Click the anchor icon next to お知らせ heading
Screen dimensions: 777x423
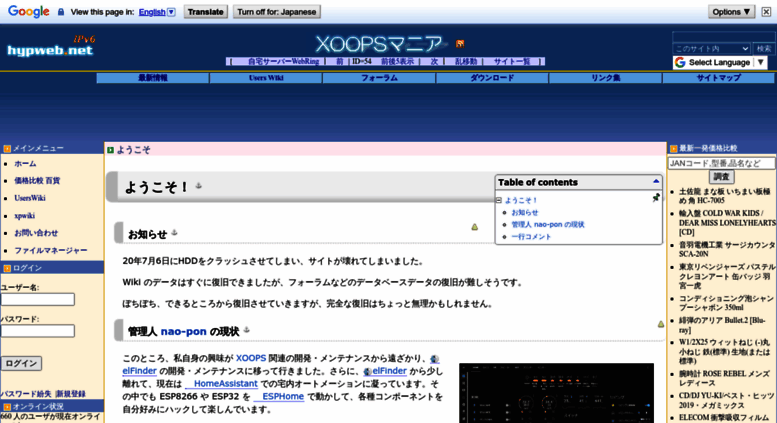174,232
